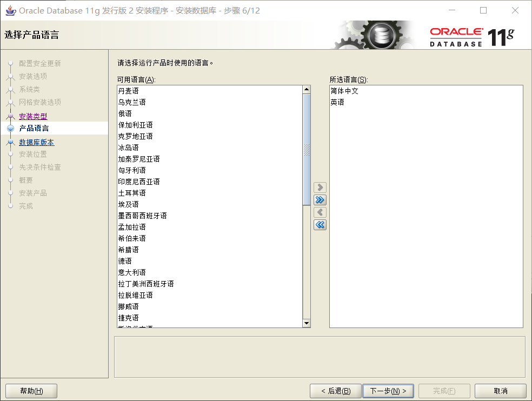532x401 pixels.
Task: Click the 取消 button
Action: (500, 391)
